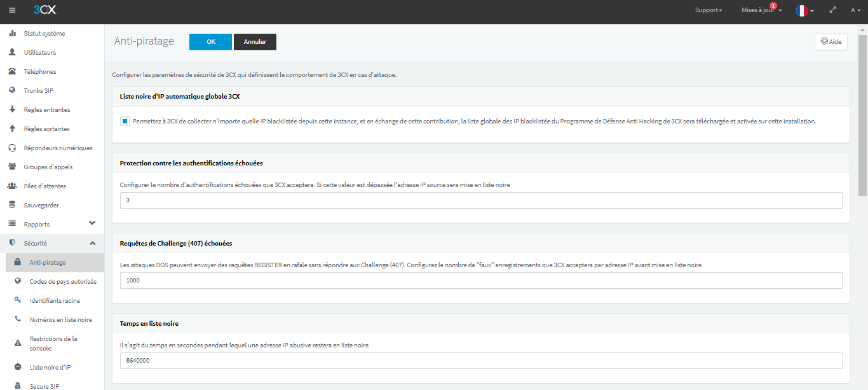Click the Statut système bar chart icon

pyautogui.click(x=12, y=33)
